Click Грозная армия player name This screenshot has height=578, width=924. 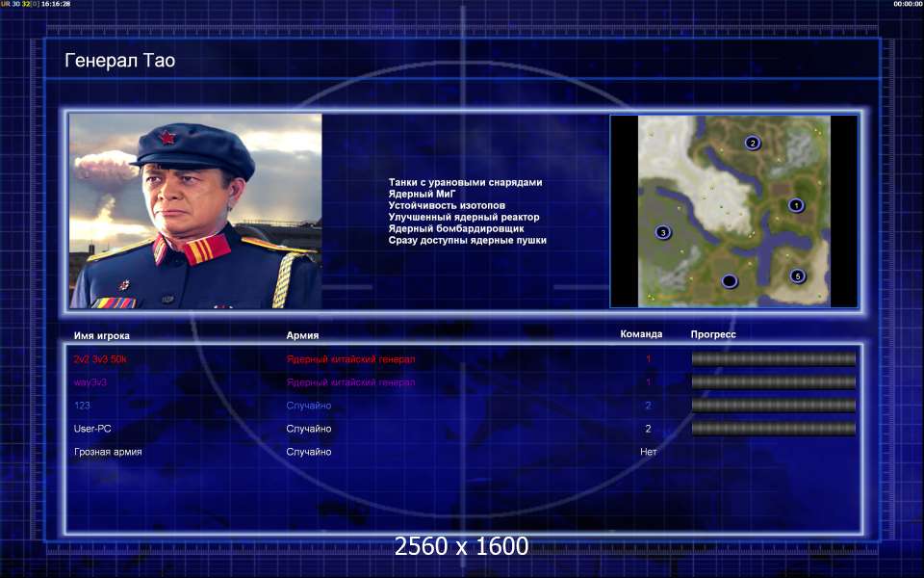(x=108, y=452)
